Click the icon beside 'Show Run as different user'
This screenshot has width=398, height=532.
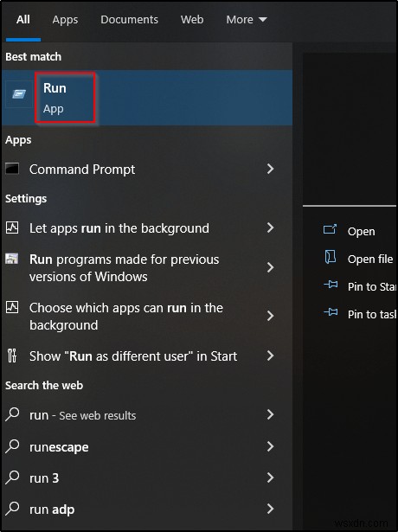pos(12,356)
